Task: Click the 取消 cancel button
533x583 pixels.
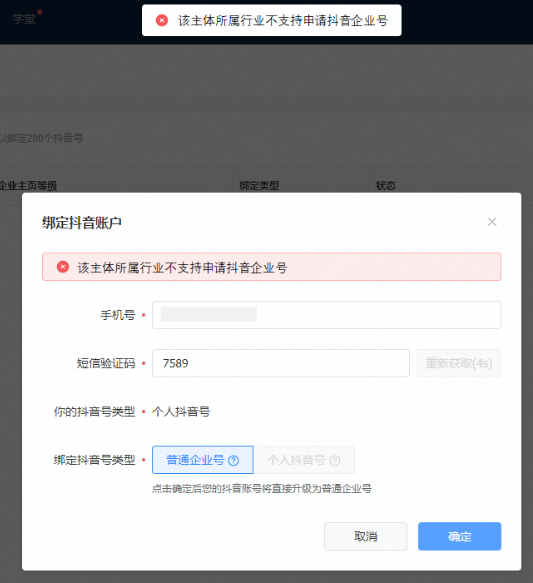Action: click(365, 536)
